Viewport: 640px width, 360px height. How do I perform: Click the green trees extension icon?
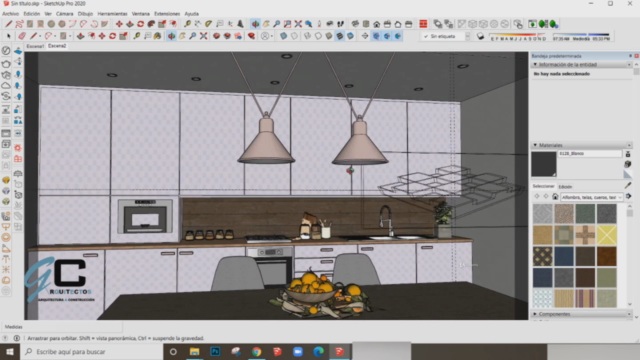click(543, 24)
